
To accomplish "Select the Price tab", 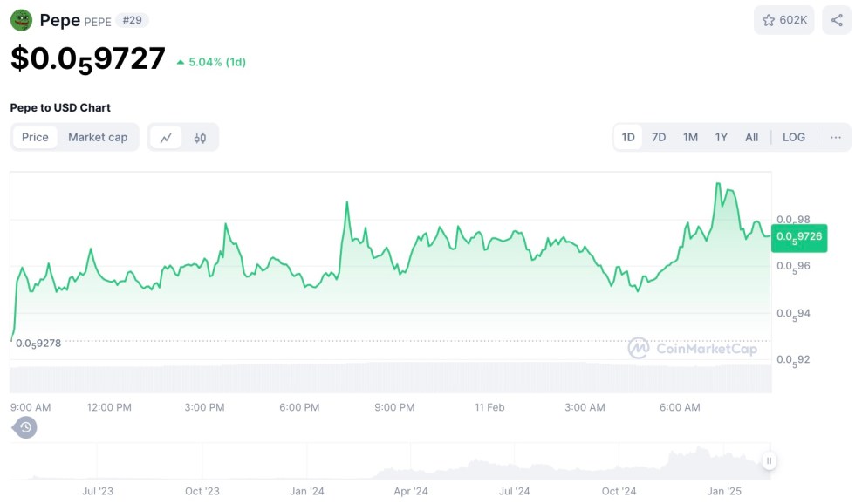I will [x=36, y=137].
